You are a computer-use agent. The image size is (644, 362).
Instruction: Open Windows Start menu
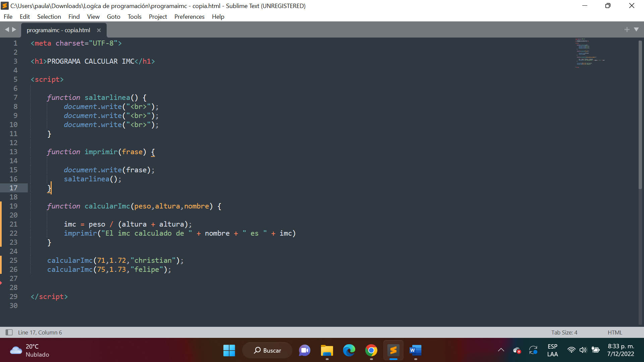click(229, 350)
